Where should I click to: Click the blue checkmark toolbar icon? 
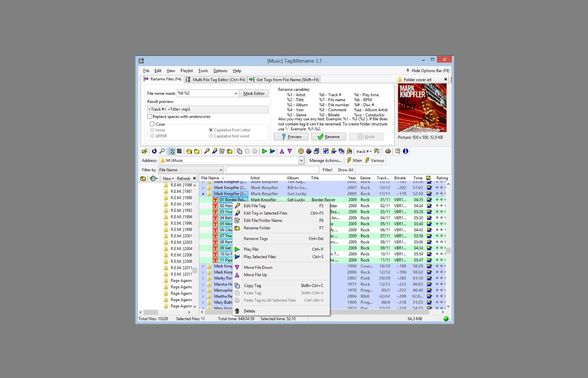[x=326, y=151]
